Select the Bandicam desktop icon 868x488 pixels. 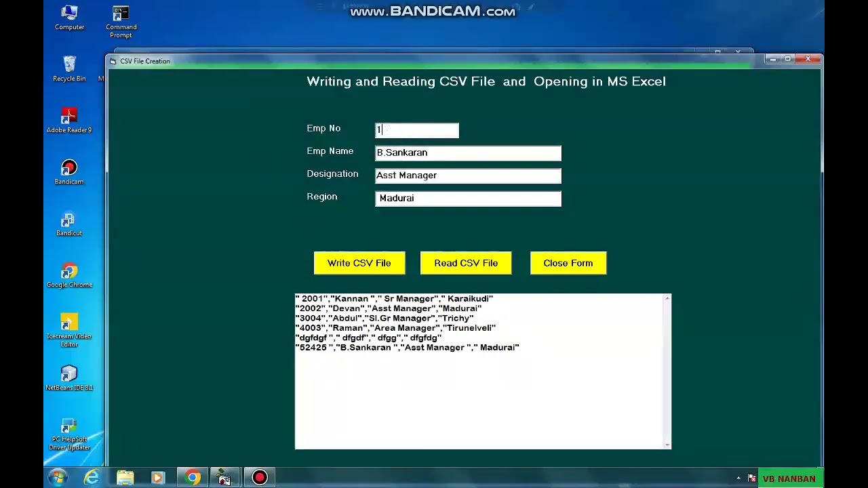[69, 172]
